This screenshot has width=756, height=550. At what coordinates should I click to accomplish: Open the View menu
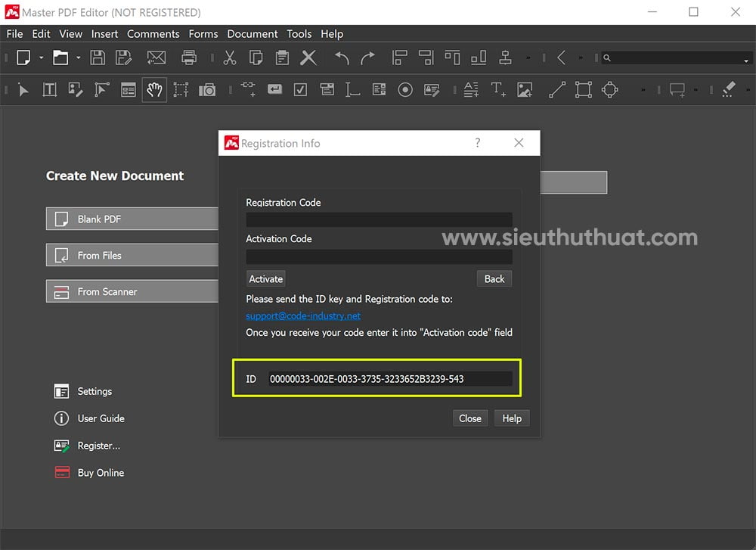[x=70, y=34]
